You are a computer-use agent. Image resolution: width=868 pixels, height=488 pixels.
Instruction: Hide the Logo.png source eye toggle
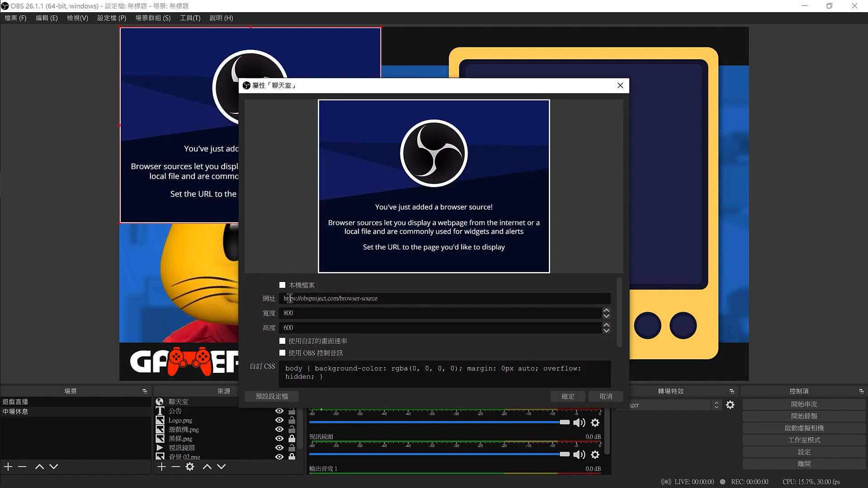279,420
